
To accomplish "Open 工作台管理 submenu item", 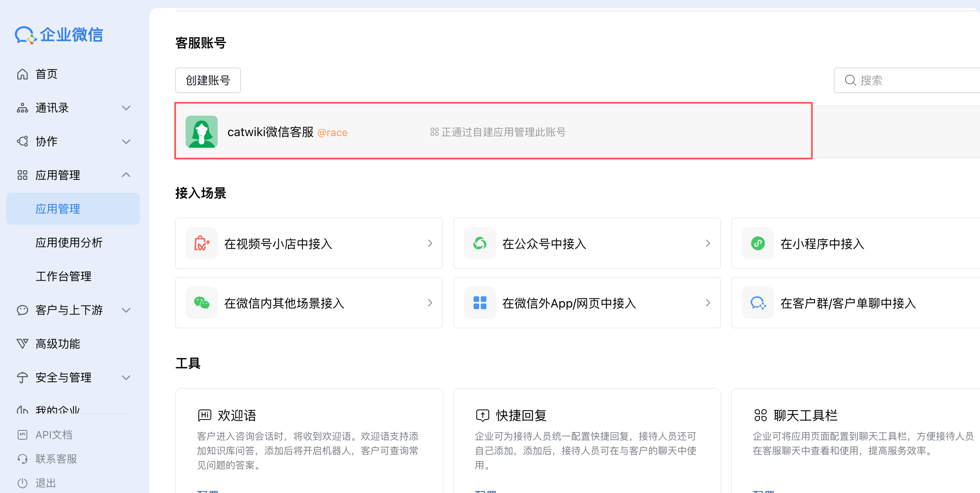I will tap(63, 276).
